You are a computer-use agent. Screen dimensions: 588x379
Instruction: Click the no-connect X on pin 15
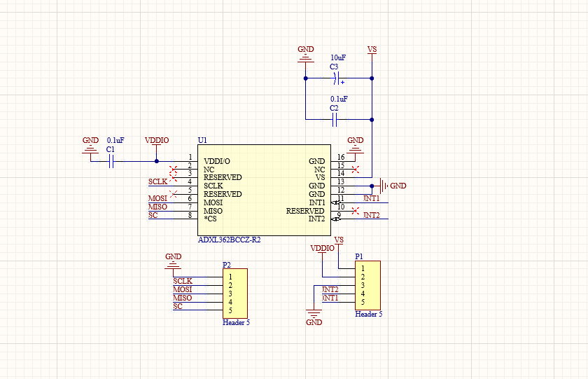(356, 170)
